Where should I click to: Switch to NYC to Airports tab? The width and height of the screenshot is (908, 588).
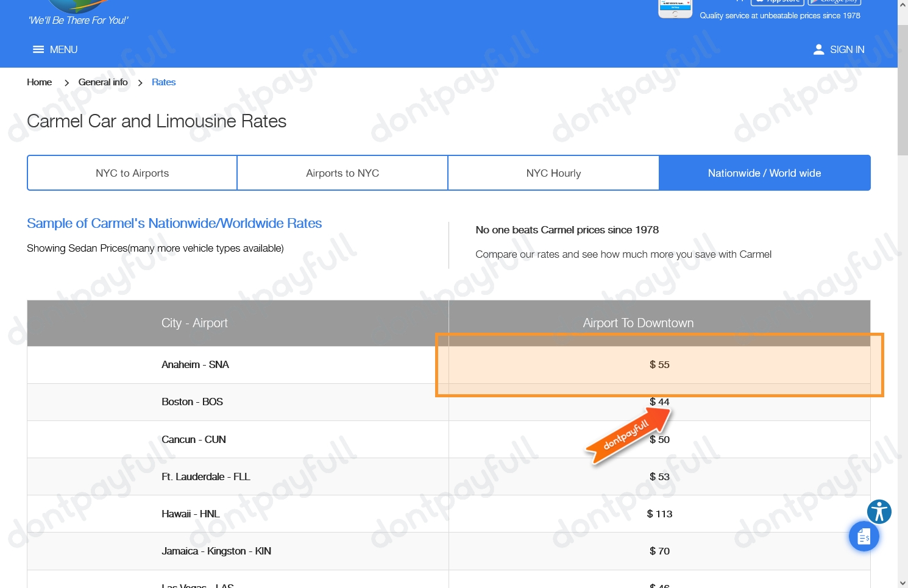pyautogui.click(x=132, y=173)
